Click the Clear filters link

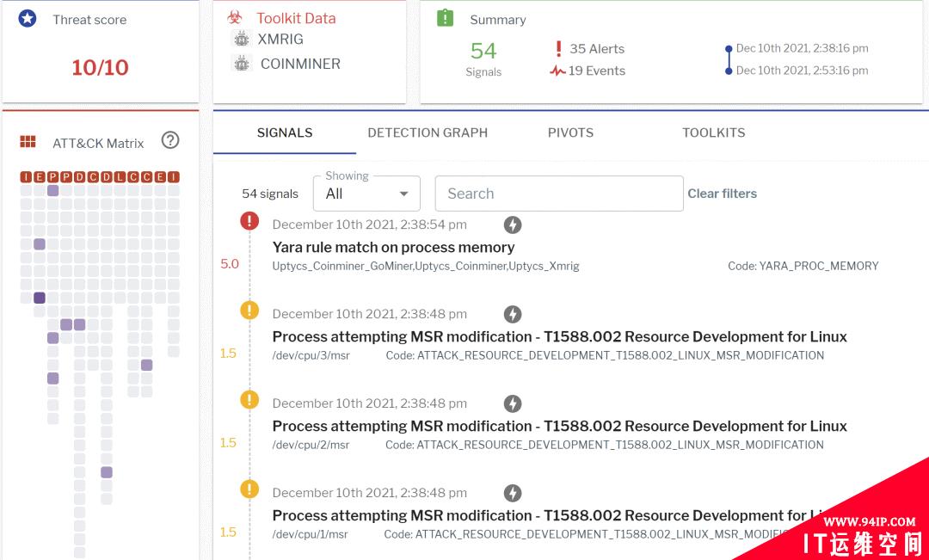point(723,194)
